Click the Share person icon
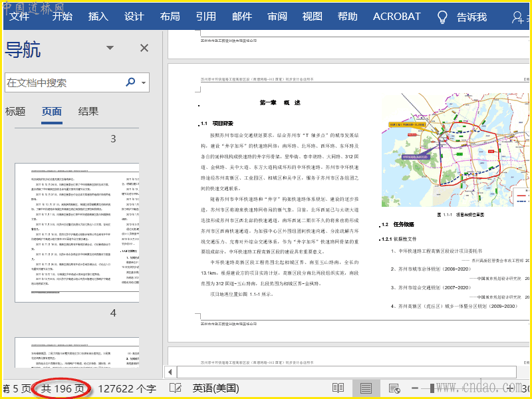 tap(519, 17)
